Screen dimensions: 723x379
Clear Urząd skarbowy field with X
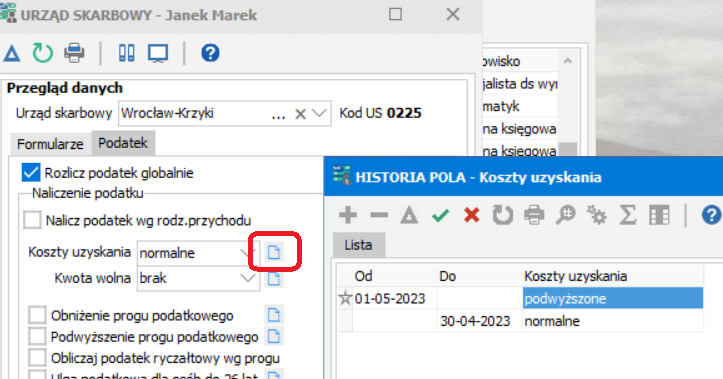click(301, 114)
